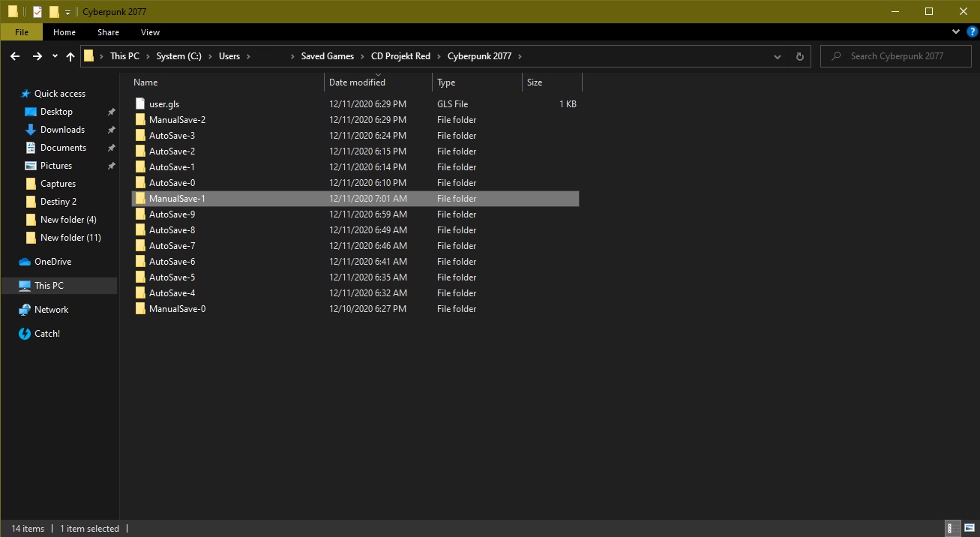
Task: Open the Share ribbon tab
Action: (108, 32)
